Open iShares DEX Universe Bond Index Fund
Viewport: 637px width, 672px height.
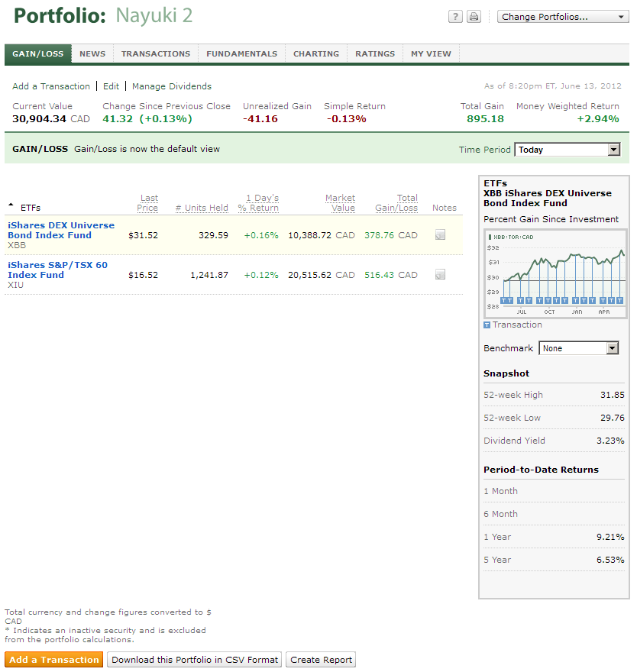pyautogui.click(x=61, y=230)
